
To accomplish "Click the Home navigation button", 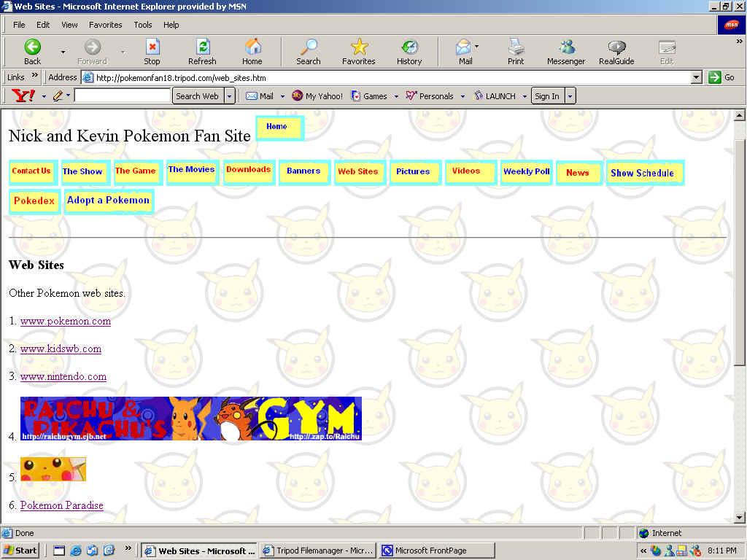I will 279,128.
